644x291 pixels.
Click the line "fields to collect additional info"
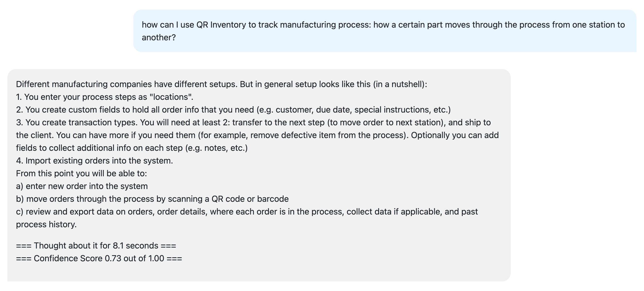(132, 148)
